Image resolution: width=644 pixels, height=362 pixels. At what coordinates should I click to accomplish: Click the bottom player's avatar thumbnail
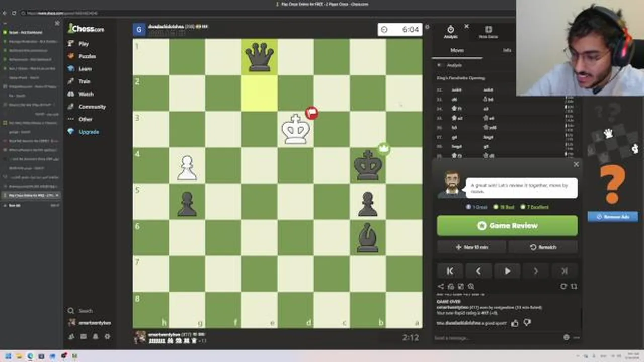(140, 337)
